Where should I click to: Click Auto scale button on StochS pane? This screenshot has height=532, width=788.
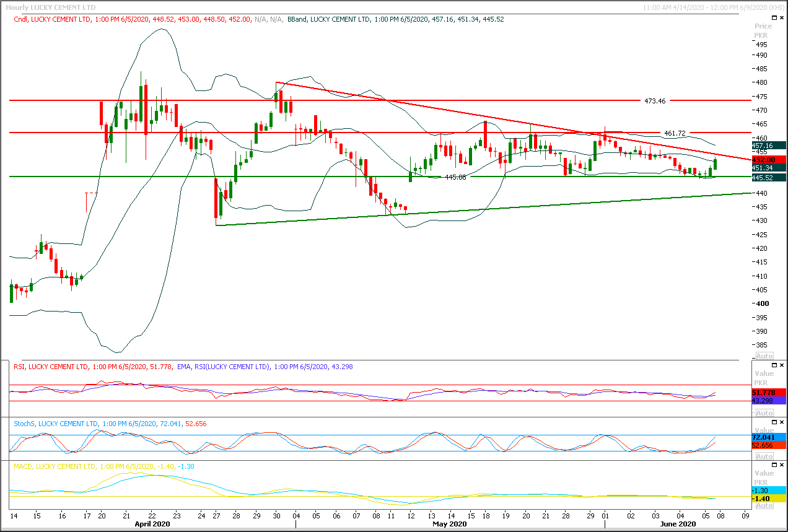[764, 456]
